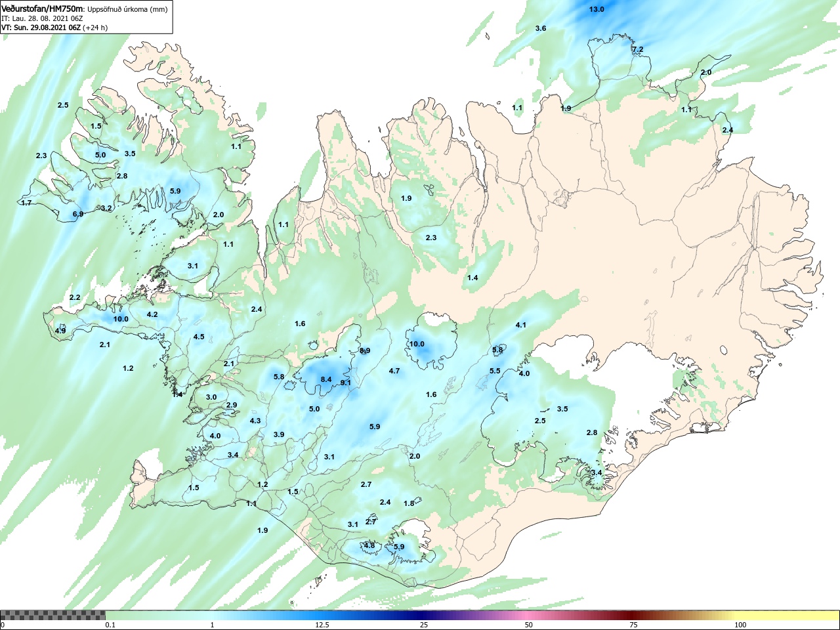Click the 1.8 precipitation value
This screenshot has height=630, width=840.
409,503
